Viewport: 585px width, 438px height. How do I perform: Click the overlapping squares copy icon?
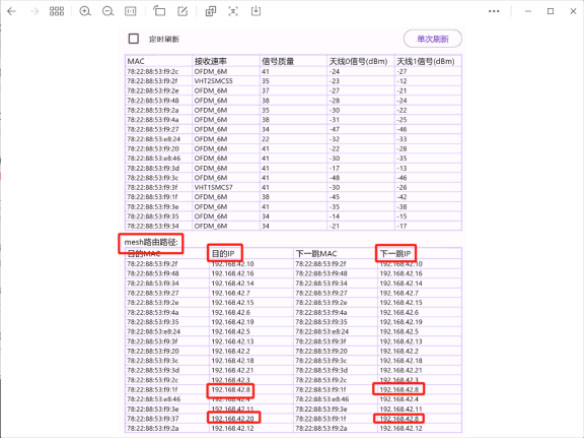(x=211, y=11)
